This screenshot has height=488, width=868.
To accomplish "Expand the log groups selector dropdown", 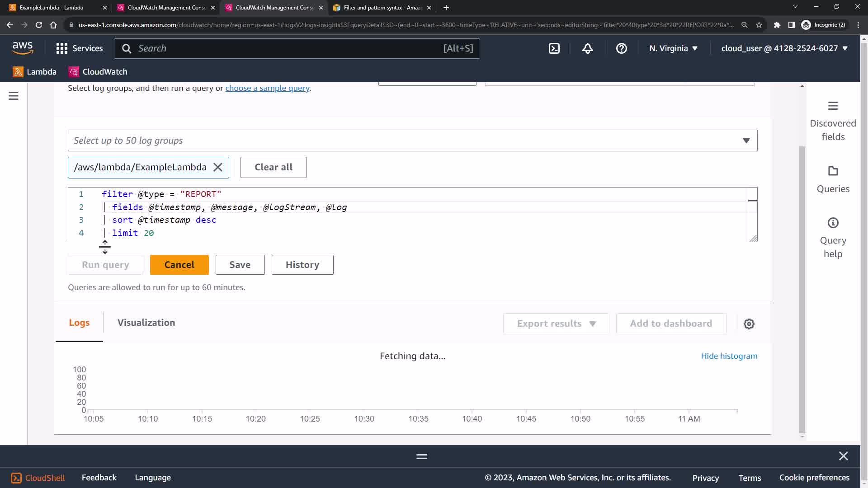I will [x=746, y=141].
